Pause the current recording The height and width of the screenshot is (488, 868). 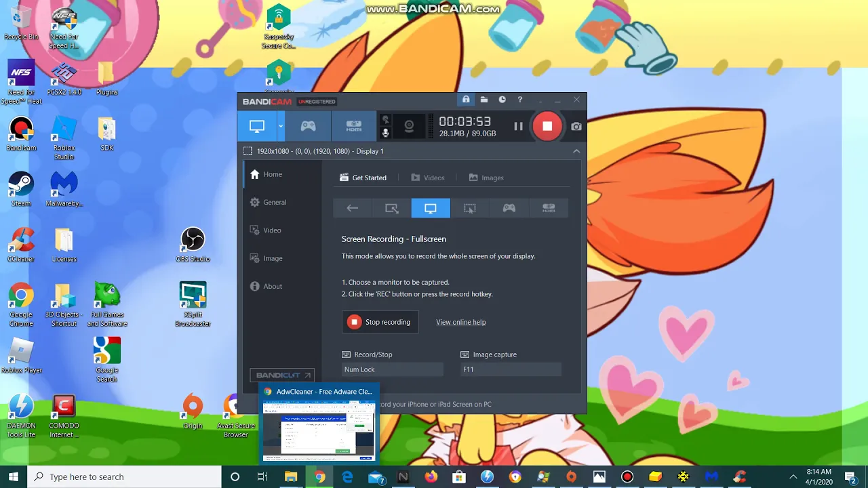coord(518,126)
